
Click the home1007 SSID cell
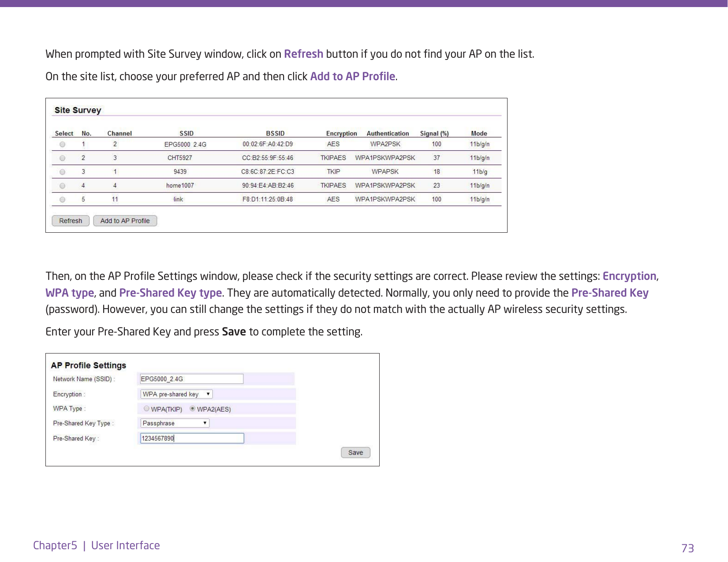(180, 186)
